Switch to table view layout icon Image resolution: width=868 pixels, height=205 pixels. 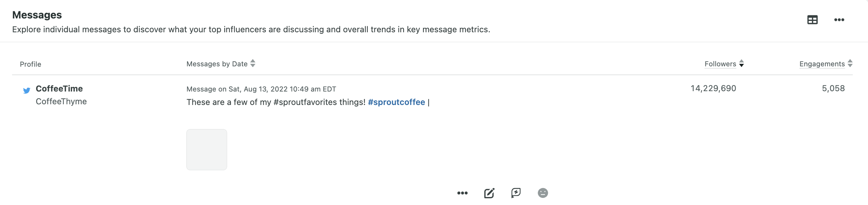pos(812,20)
